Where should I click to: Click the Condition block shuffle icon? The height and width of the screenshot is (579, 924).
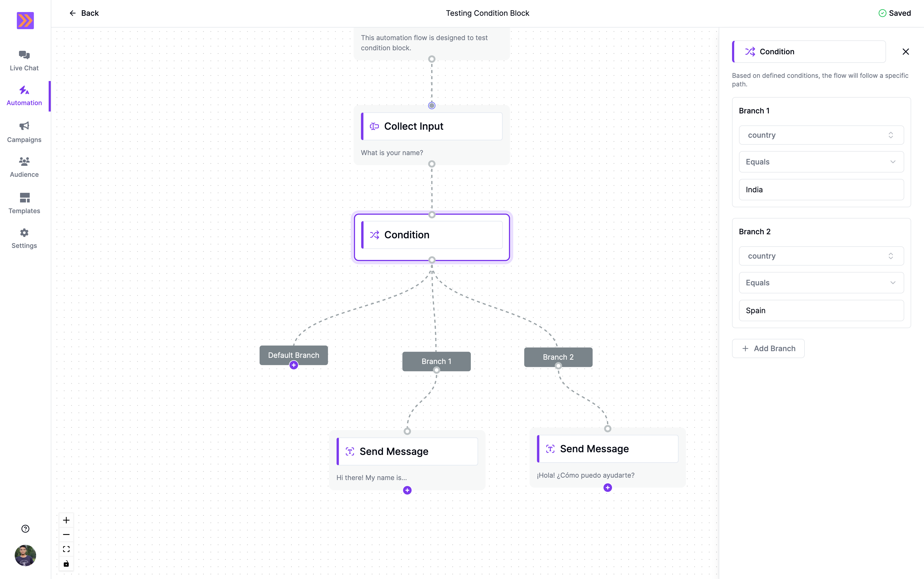click(x=374, y=235)
